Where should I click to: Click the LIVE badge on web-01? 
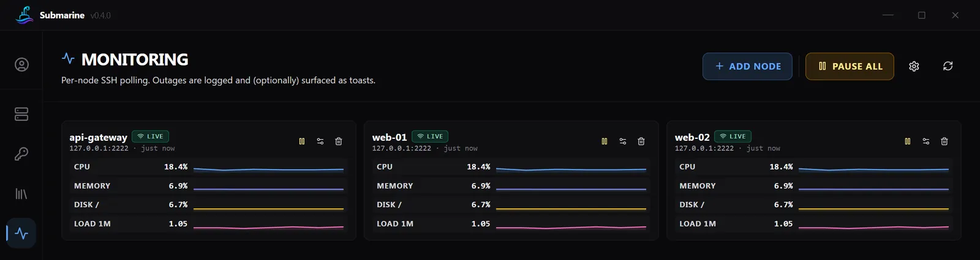430,136
